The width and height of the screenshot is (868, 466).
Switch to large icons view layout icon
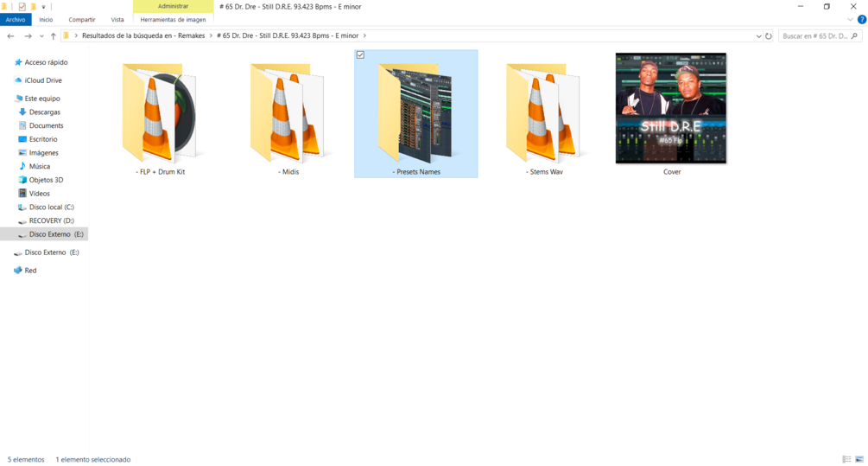tap(859, 459)
